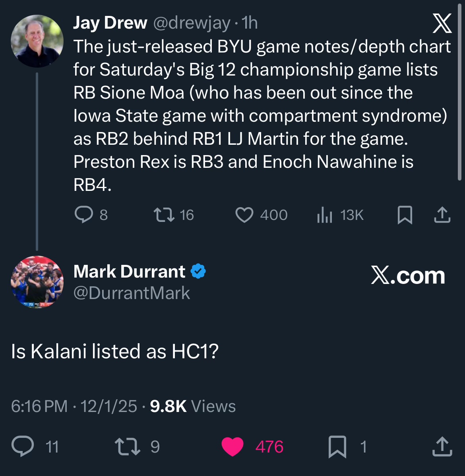Open the 9.8K Views count
Viewport: 465px width, 476px height.
pos(193,406)
